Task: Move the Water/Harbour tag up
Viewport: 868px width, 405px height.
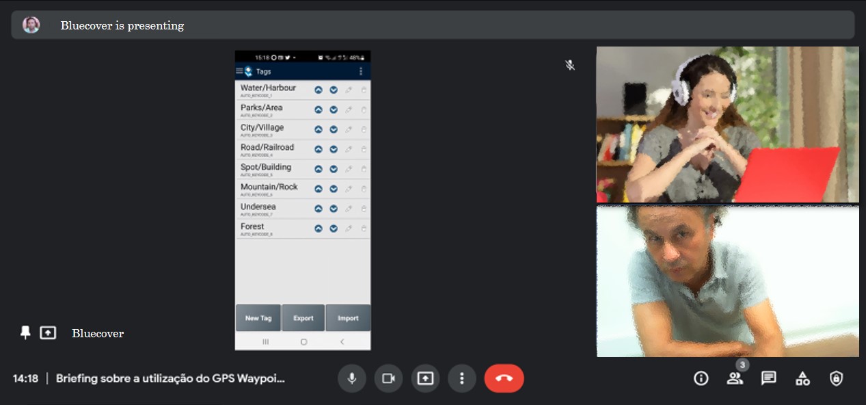Action: [x=318, y=90]
